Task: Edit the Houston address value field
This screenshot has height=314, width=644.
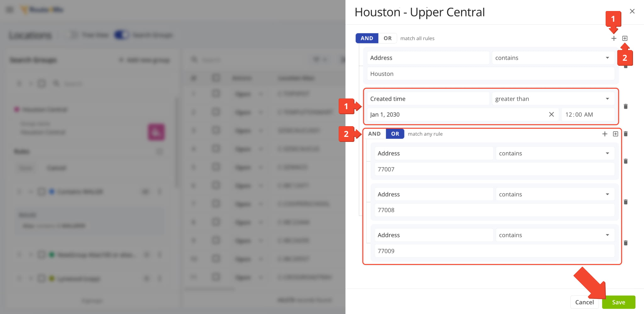Action: pos(491,74)
